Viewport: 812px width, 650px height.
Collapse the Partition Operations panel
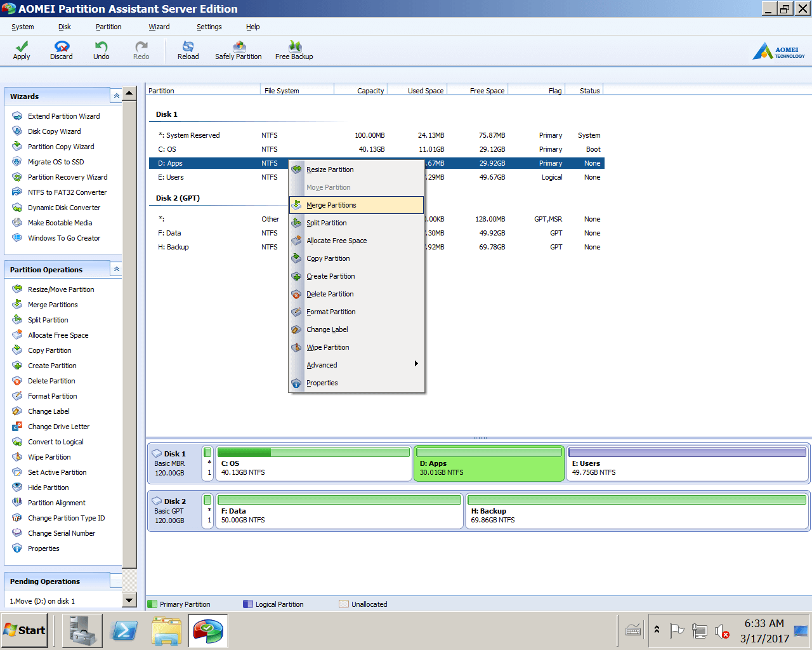point(116,269)
